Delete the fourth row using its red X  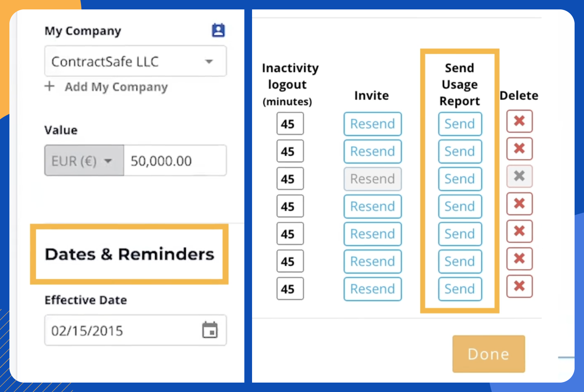coord(519,204)
